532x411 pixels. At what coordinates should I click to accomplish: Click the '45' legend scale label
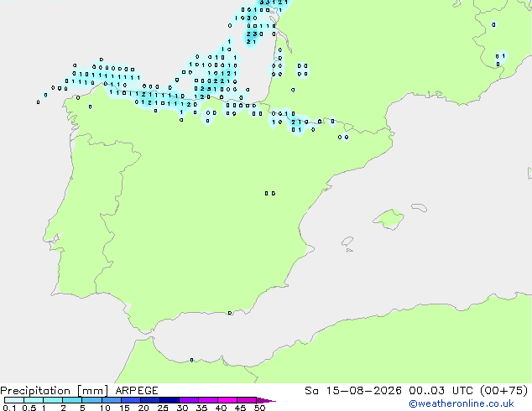click(240, 408)
